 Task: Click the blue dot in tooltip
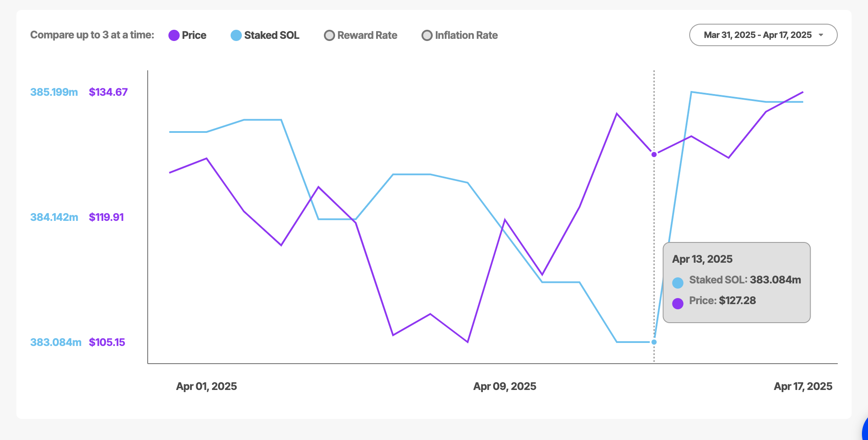(678, 283)
